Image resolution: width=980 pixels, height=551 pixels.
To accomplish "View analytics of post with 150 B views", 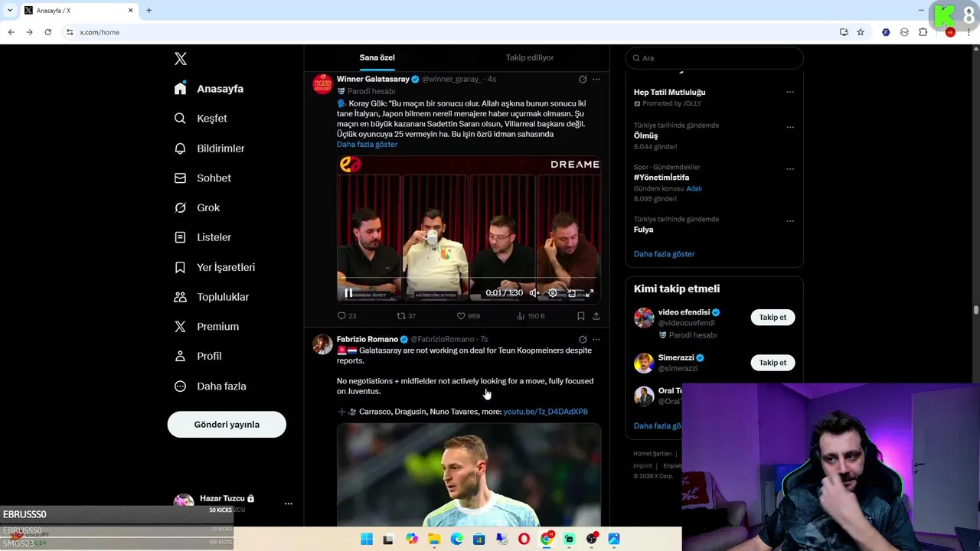I will click(531, 316).
